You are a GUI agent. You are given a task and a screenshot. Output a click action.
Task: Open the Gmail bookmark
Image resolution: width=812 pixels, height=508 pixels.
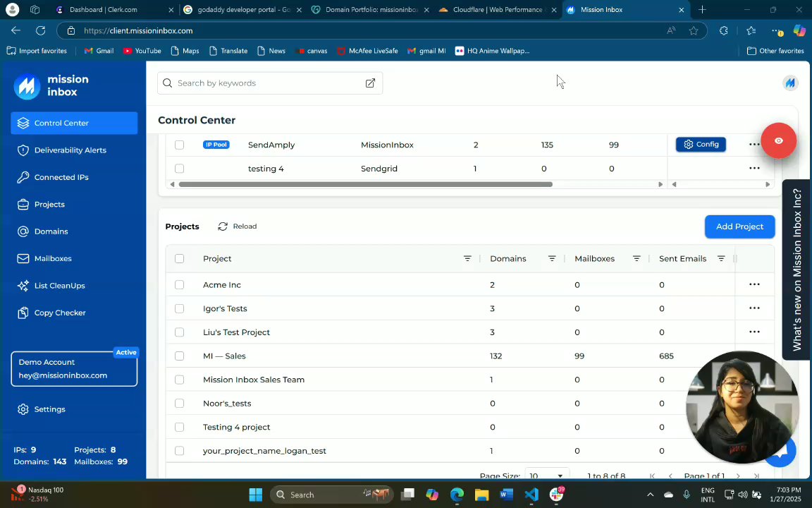click(99, 51)
